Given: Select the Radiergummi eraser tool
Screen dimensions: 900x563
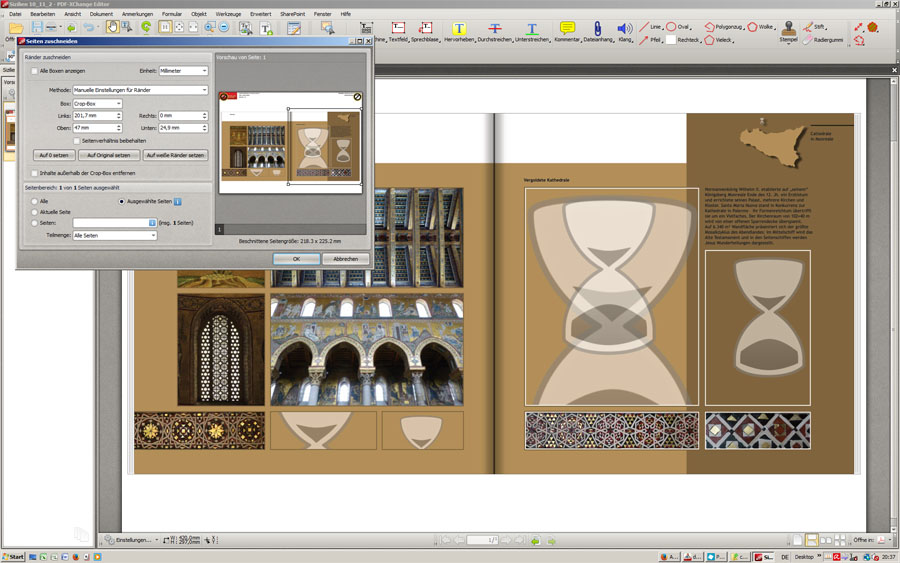Looking at the screenshot, I should coord(808,40).
